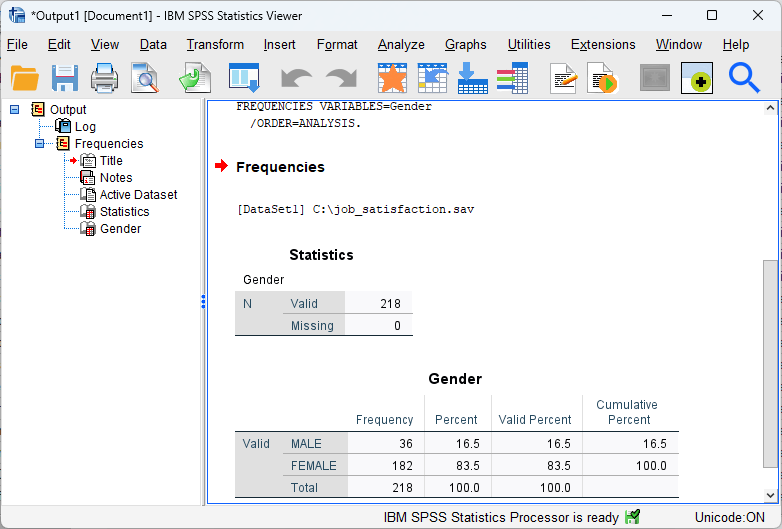Open Print Preview magnifier icon
782x529 pixels.
[145, 78]
